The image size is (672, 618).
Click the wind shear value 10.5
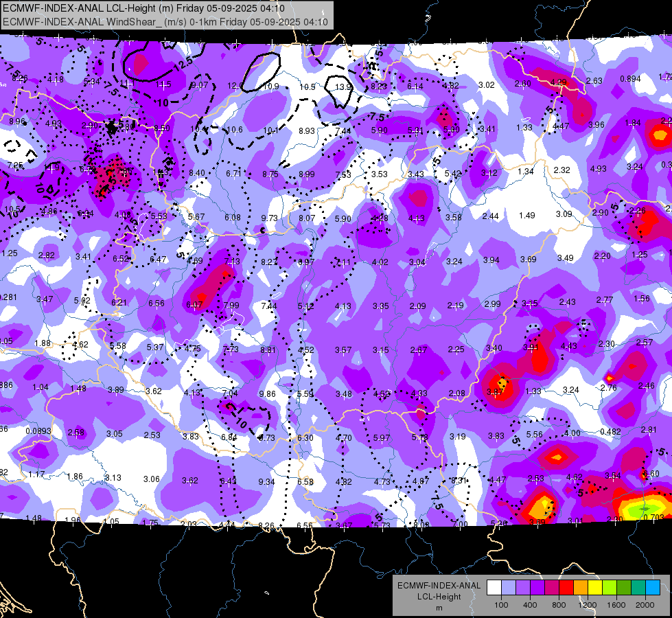pos(308,87)
